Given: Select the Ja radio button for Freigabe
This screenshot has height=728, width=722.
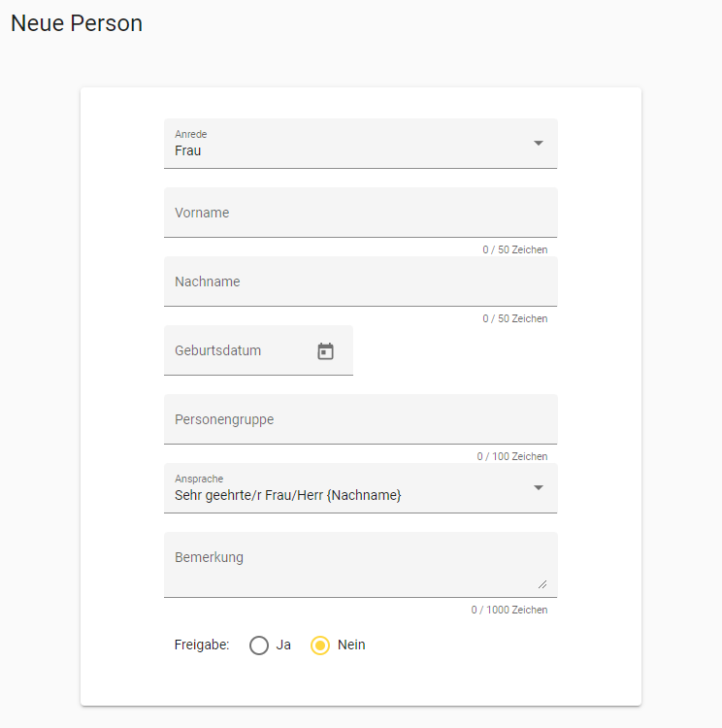Looking at the screenshot, I should 259,645.
